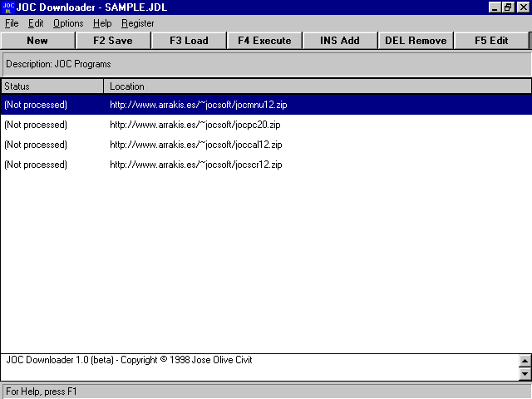Open the File menu
The height and width of the screenshot is (399, 532).
(12, 23)
